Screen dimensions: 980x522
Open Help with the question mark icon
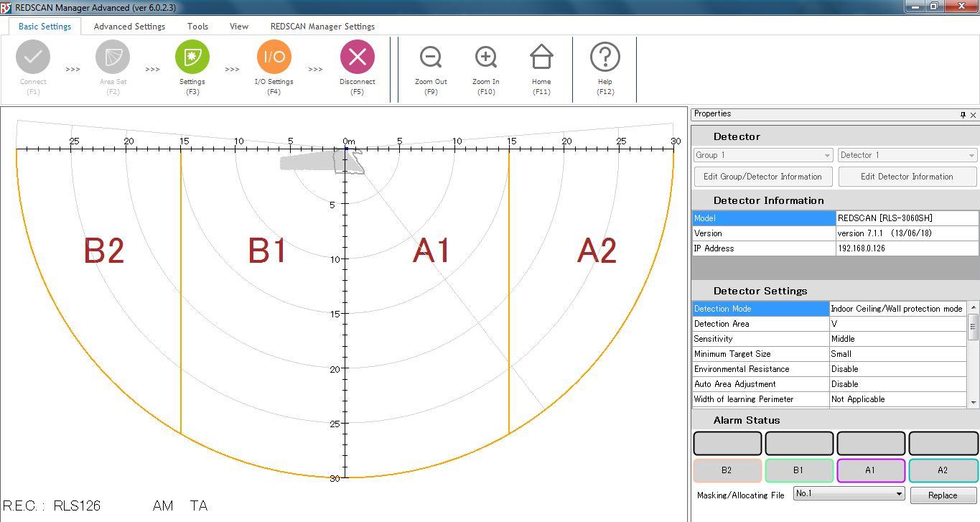[x=605, y=57]
